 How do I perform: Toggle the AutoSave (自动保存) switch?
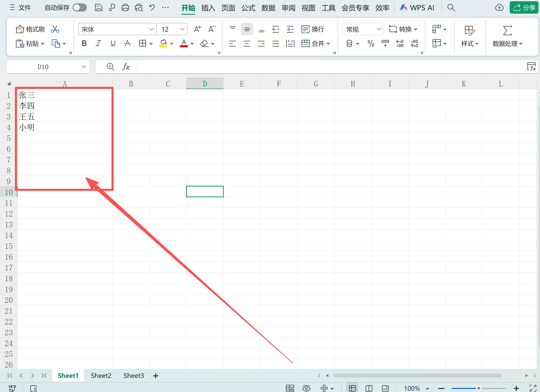(x=79, y=8)
